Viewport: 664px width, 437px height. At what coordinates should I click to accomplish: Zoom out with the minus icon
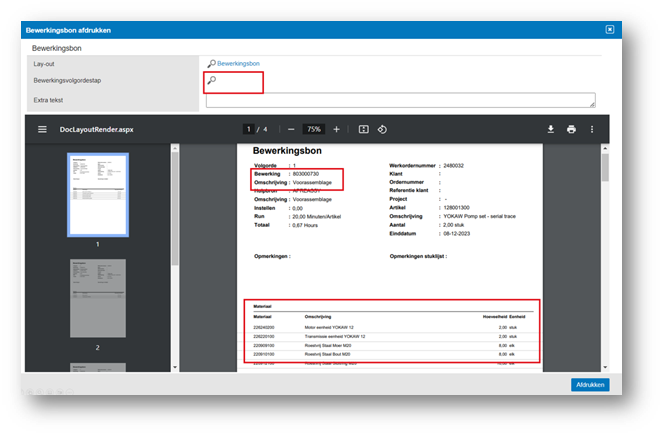point(291,129)
